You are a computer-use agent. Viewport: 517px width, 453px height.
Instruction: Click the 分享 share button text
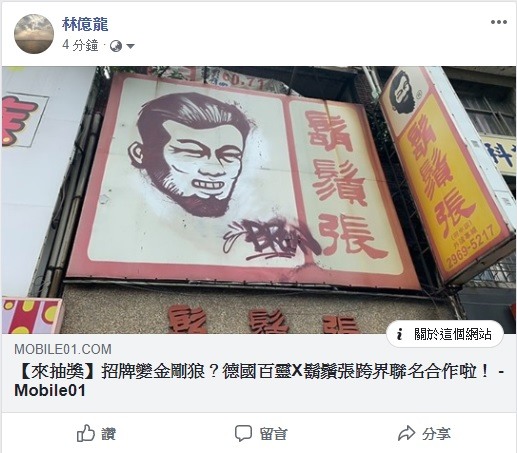(x=436, y=434)
